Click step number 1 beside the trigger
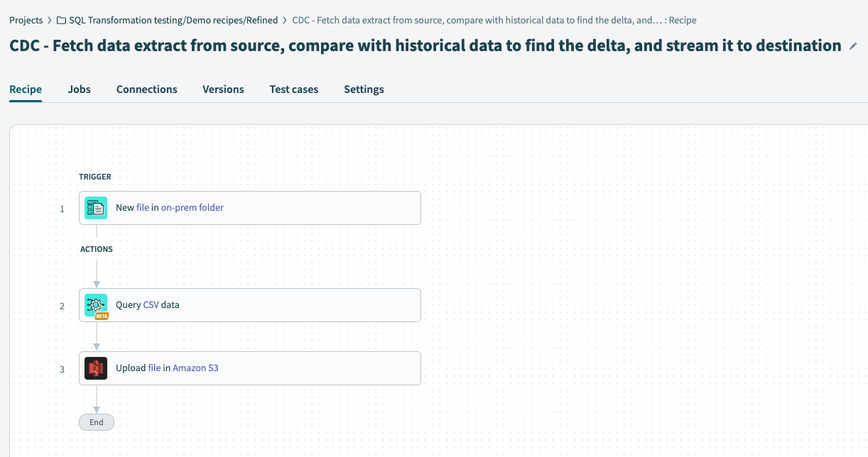 click(62, 209)
